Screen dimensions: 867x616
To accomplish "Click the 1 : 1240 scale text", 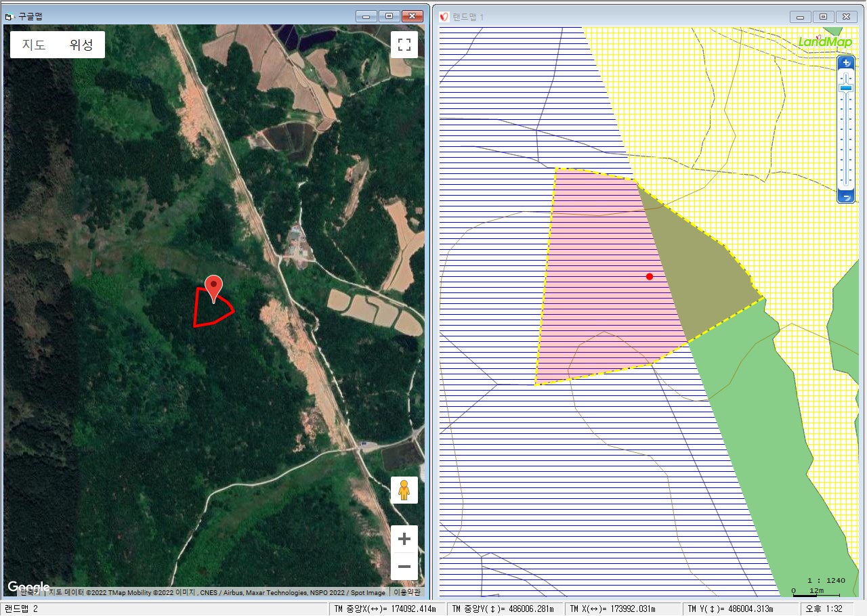I will [826, 580].
